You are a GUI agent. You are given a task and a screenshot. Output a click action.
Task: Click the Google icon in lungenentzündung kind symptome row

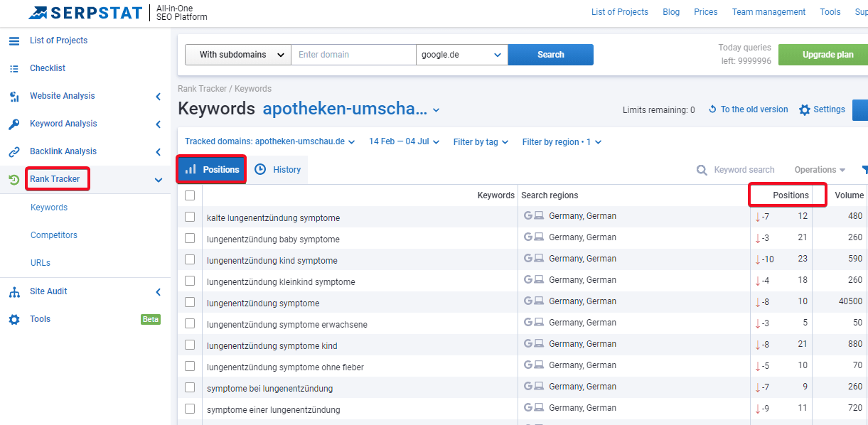pyautogui.click(x=528, y=259)
